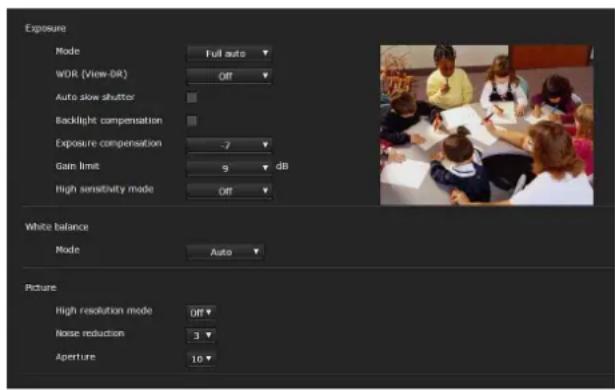Expand the High sensitivity mode dropdown
Screen dimensions: 615x390
tap(229, 191)
